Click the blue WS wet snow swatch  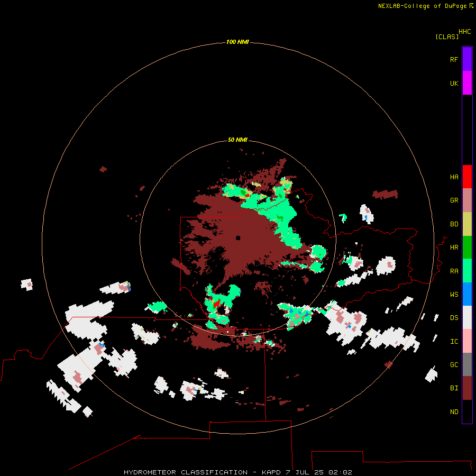point(467,294)
